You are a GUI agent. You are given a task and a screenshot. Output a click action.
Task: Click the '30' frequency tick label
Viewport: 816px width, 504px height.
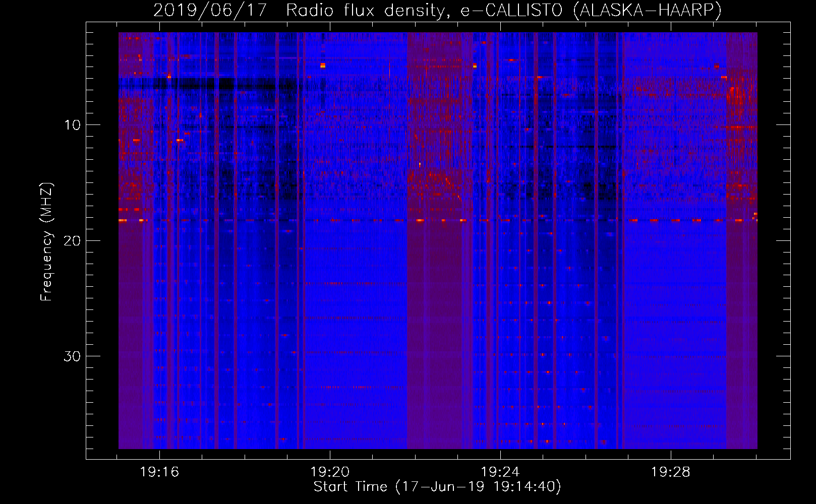[x=72, y=356]
